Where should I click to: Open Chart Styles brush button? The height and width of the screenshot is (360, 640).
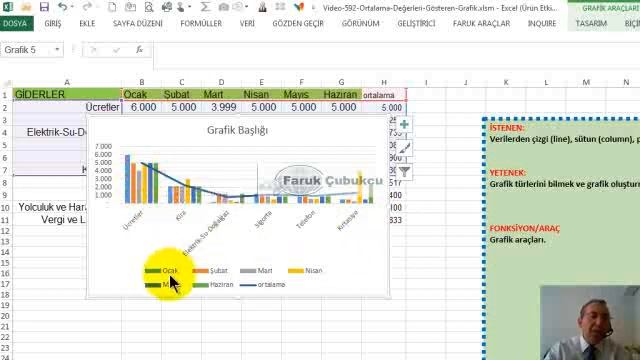click(x=404, y=148)
